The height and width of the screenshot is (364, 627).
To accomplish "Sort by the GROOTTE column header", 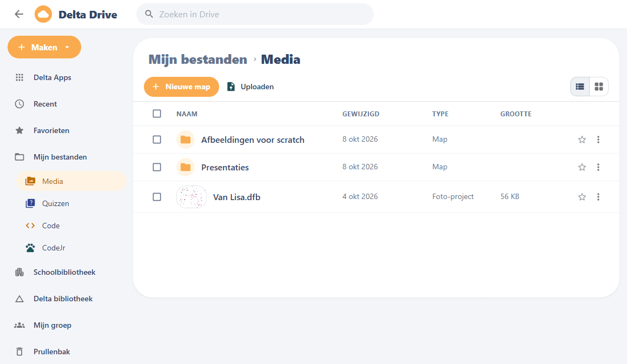I will pyautogui.click(x=516, y=114).
